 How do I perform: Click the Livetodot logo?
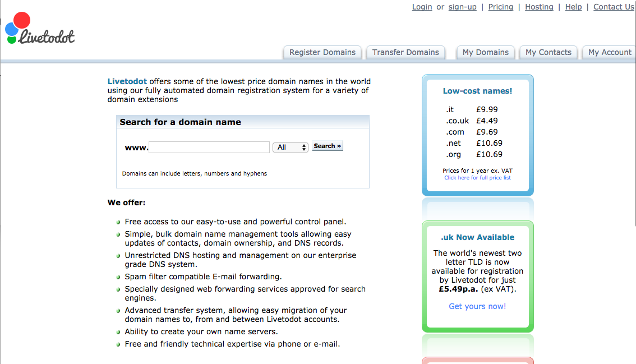point(40,28)
